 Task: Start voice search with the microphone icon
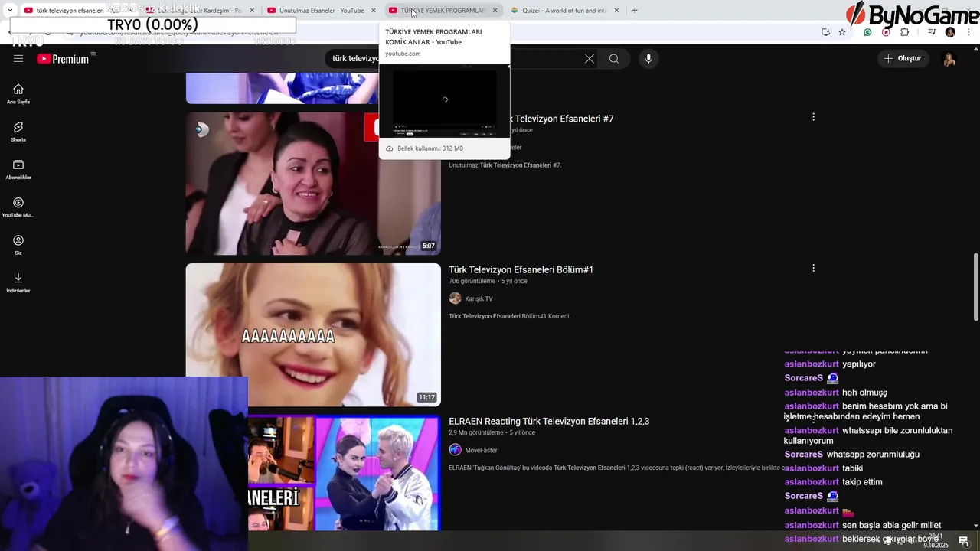[x=648, y=58]
